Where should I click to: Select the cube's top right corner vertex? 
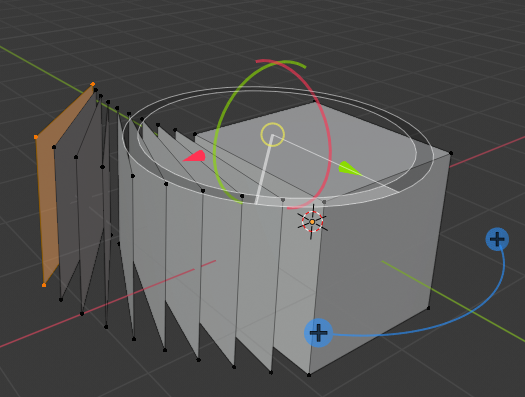click(451, 153)
